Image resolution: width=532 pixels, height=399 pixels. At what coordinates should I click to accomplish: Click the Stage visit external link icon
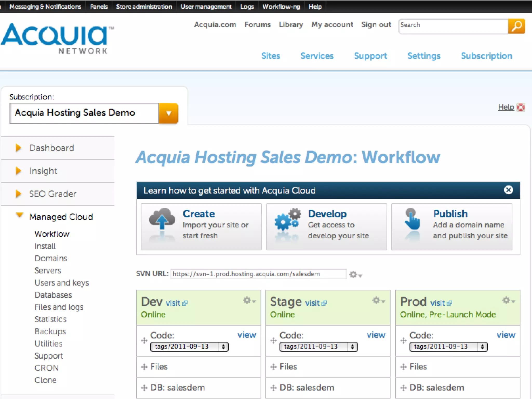tap(324, 303)
